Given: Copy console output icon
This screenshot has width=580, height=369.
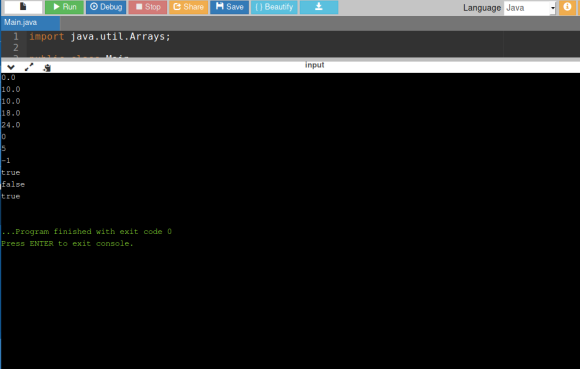Looking at the screenshot, I should pos(47,68).
